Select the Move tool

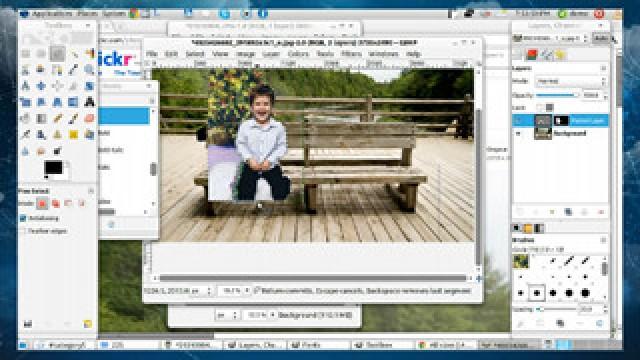tap(41, 86)
